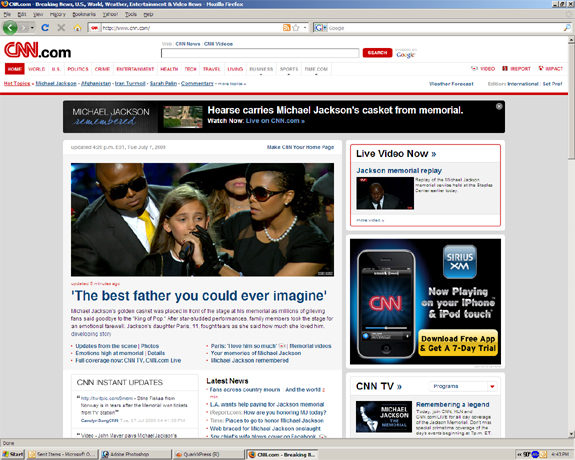Click the Windows Start button
This screenshot has width=575, height=460.
tap(12, 454)
